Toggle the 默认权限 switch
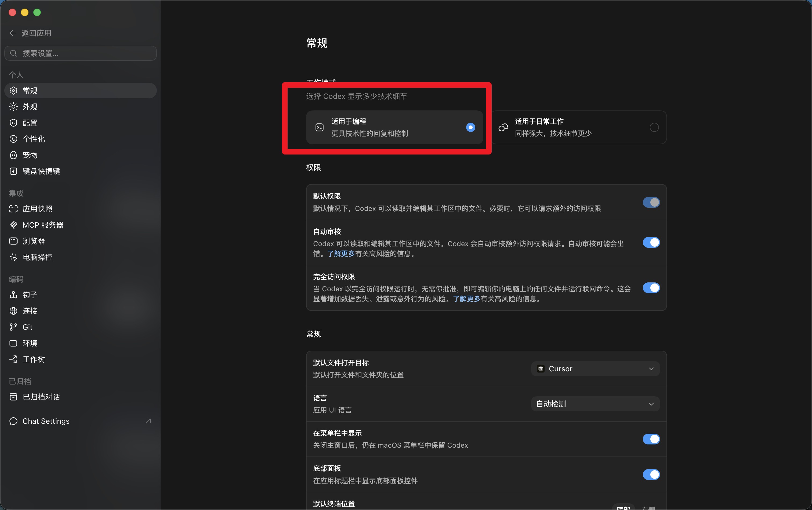This screenshot has height=510, width=812. tap(651, 202)
